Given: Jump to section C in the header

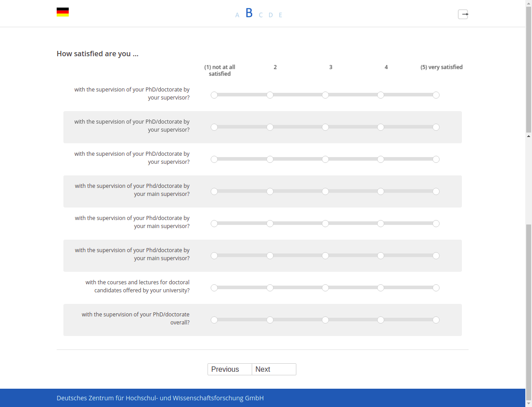Looking at the screenshot, I should [261, 15].
